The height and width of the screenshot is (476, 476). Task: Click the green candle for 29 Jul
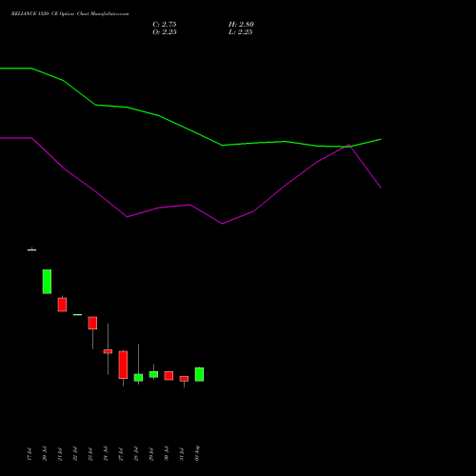tap(153, 374)
